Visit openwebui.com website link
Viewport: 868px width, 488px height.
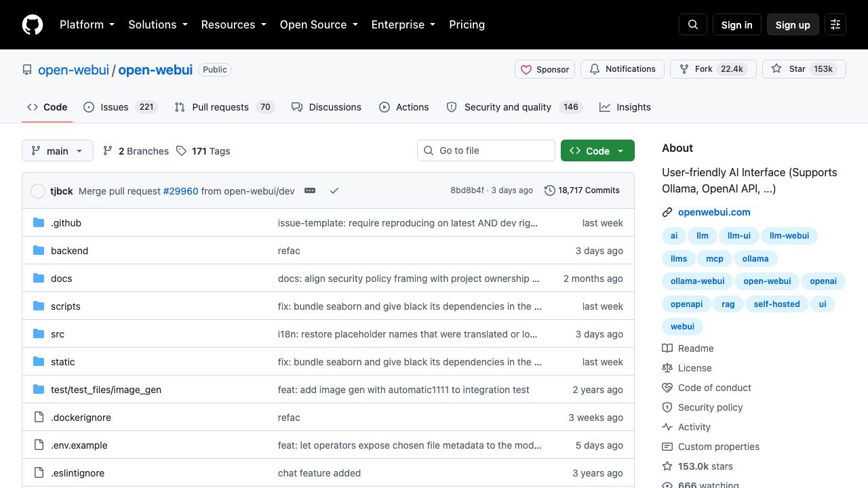point(714,212)
